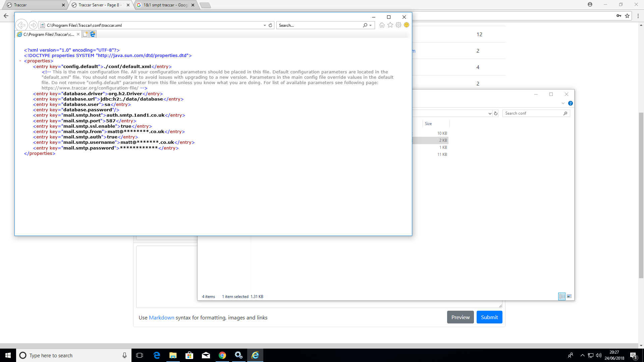The width and height of the screenshot is (644, 362).
Task: Switch to Traccar Server - Page 8 tab
Action: (100, 5)
